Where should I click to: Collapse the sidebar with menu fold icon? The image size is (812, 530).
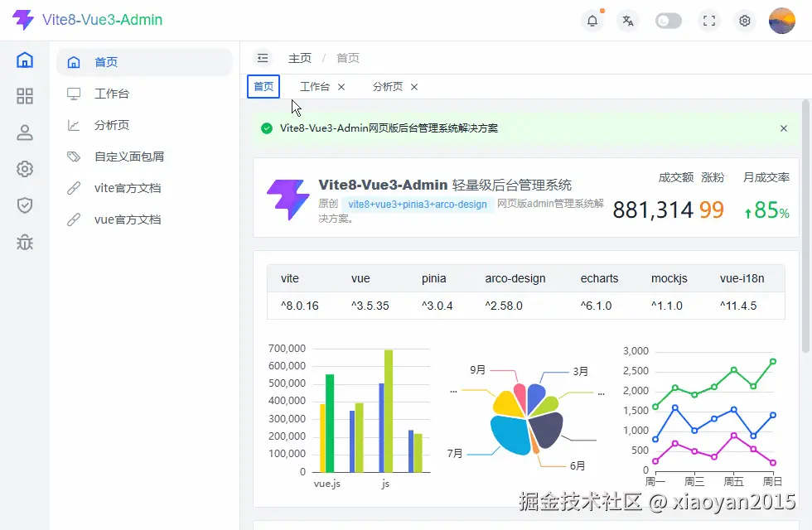pyautogui.click(x=263, y=58)
